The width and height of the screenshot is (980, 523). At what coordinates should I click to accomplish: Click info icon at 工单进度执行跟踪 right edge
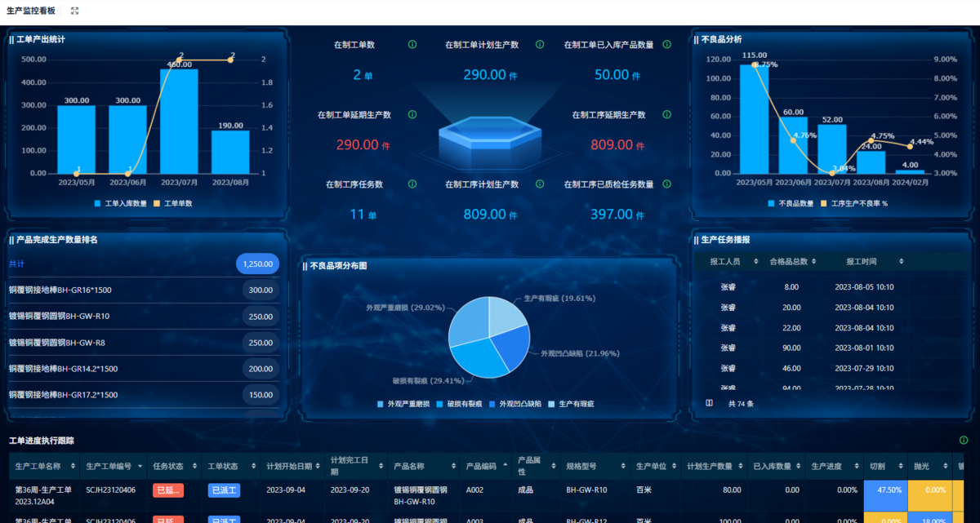964,441
